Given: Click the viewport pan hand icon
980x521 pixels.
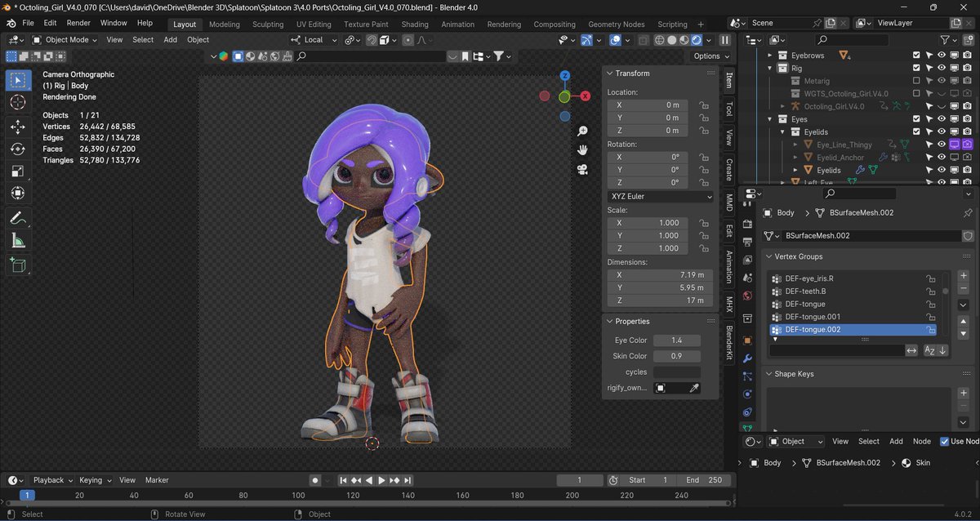Looking at the screenshot, I should pyautogui.click(x=582, y=149).
